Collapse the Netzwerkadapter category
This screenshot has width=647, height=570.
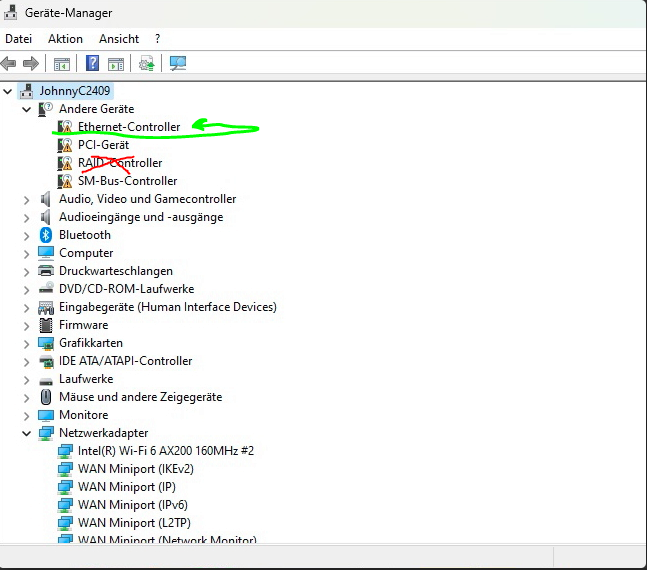pos(26,433)
